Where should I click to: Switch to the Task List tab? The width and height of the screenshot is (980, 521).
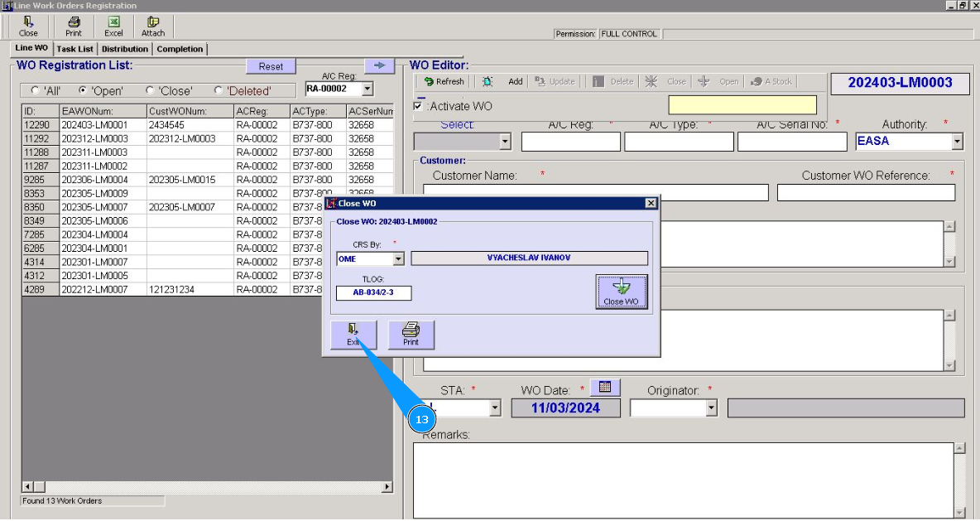pos(75,49)
